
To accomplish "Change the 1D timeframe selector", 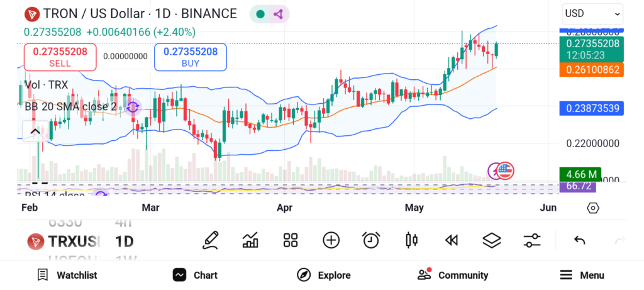I will point(124,241).
